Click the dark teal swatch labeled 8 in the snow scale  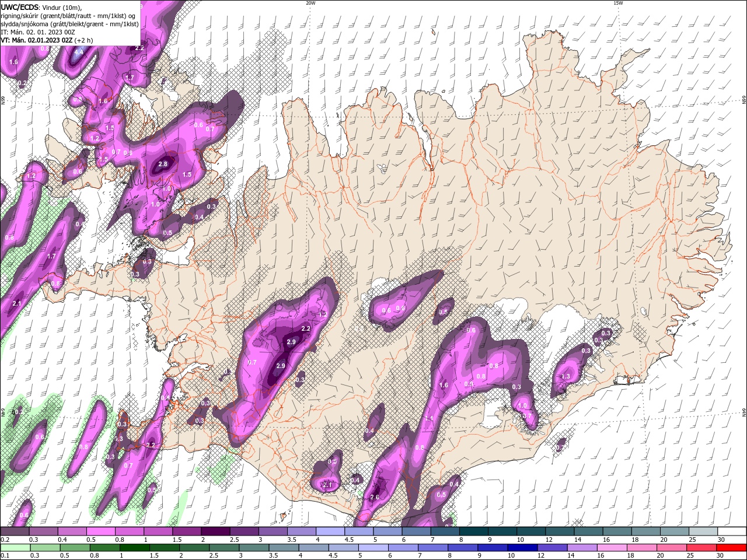tap(473, 531)
